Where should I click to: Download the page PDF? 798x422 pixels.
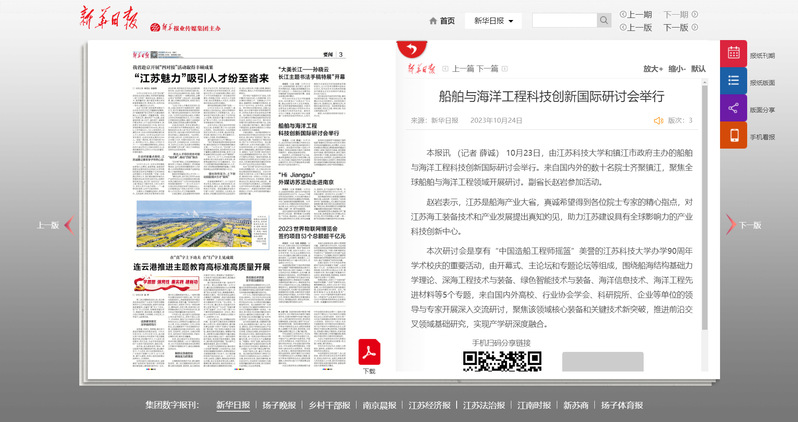coord(369,353)
